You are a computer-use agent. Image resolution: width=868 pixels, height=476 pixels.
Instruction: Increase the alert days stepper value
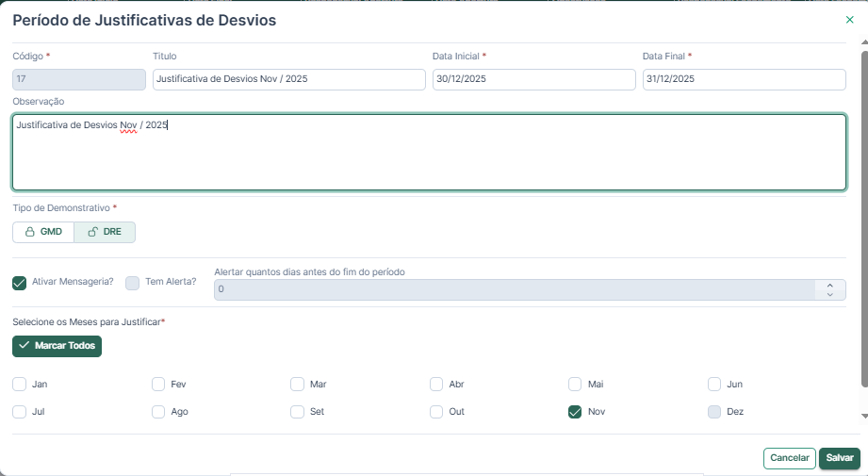pyautogui.click(x=829, y=285)
